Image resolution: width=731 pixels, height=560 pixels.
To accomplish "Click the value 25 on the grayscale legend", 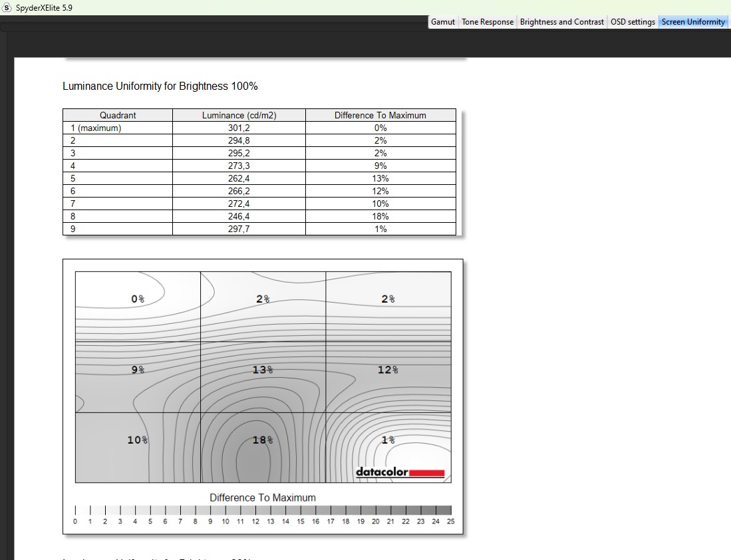I will click(x=451, y=521).
